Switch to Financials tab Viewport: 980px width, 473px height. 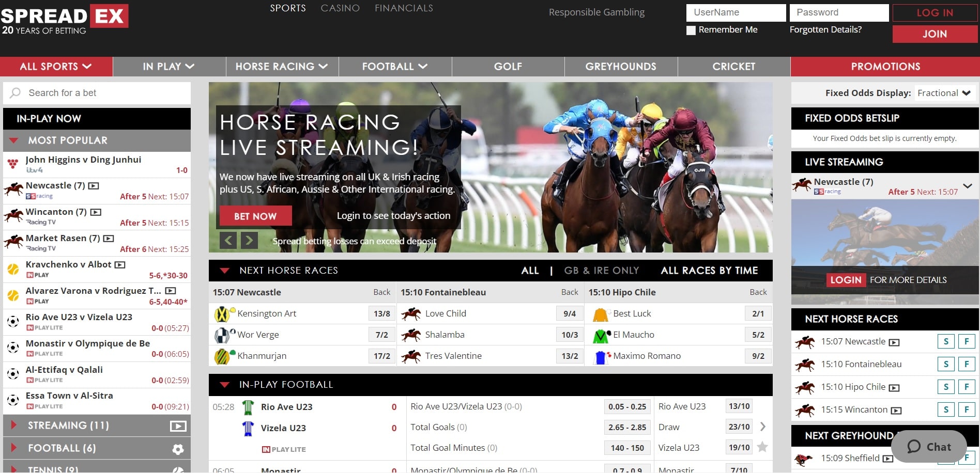pos(404,8)
